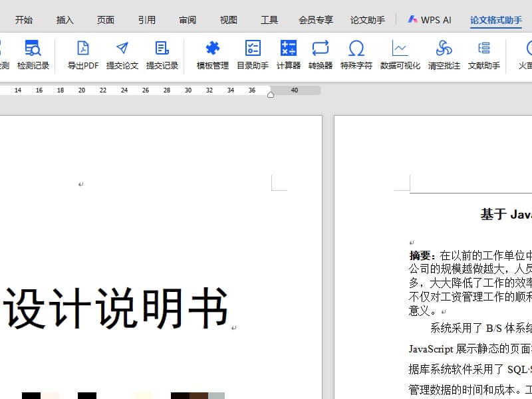Switch to the 审阅 review tab
The image size is (532, 399).
(187, 19)
